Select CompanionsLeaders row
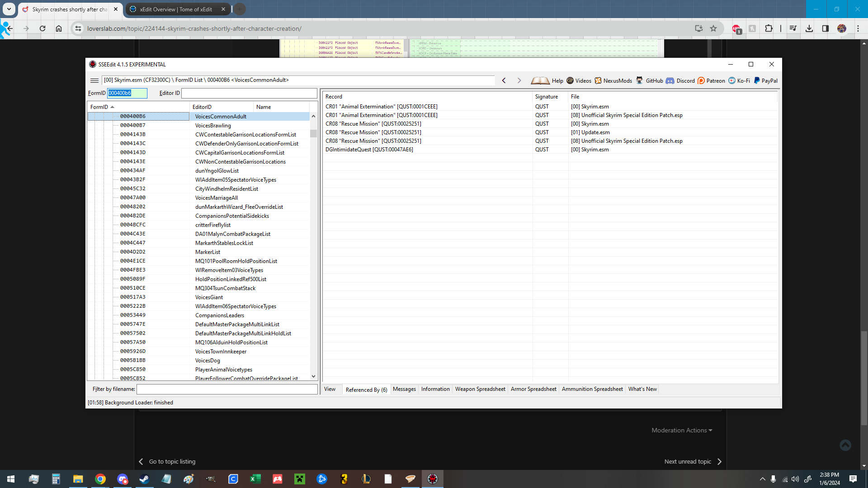The width and height of the screenshot is (868, 488). point(199,315)
